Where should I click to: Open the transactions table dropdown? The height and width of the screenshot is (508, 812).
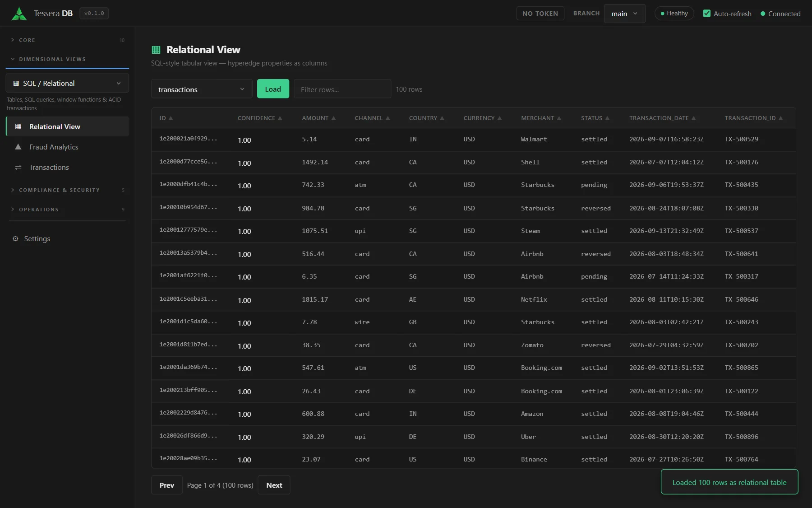click(201, 89)
